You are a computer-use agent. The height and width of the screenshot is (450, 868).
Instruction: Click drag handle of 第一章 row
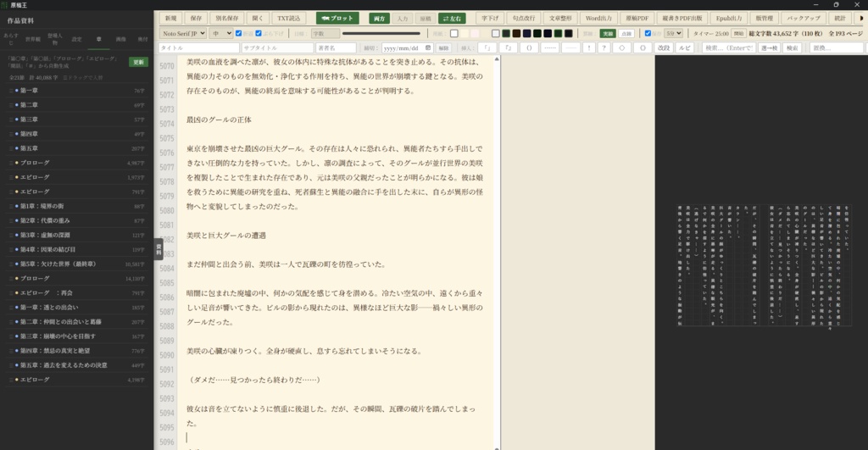click(10, 90)
